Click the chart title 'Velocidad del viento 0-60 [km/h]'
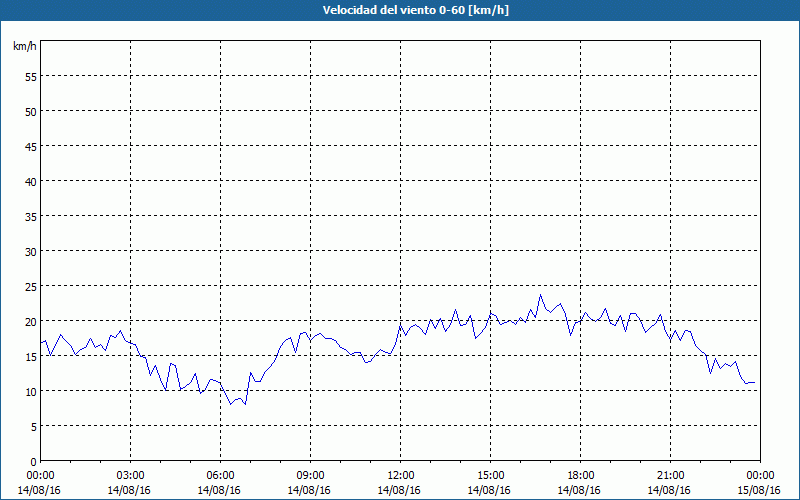The image size is (800, 500). click(x=415, y=10)
